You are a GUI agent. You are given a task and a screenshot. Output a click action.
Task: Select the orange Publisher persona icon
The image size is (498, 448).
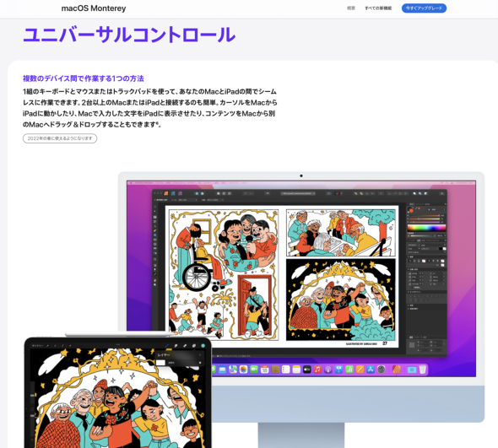coord(165,193)
